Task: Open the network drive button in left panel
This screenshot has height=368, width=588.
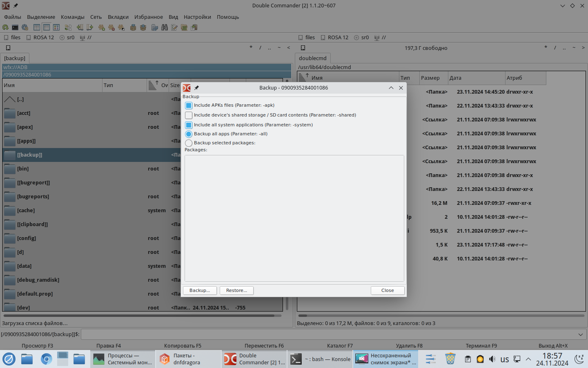Action: (86, 38)
